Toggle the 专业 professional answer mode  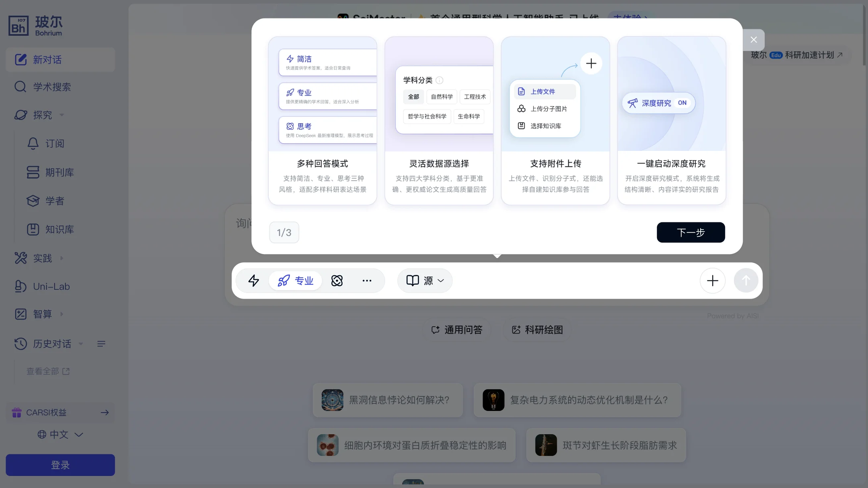pyautogui.click(x=295, y=281)
